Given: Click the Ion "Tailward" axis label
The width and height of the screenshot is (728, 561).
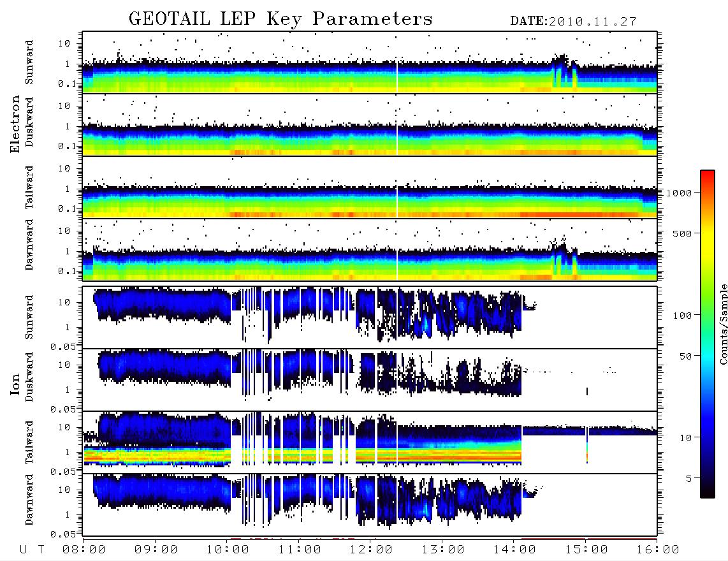Looking at the screenshot, I should (29, 442).
